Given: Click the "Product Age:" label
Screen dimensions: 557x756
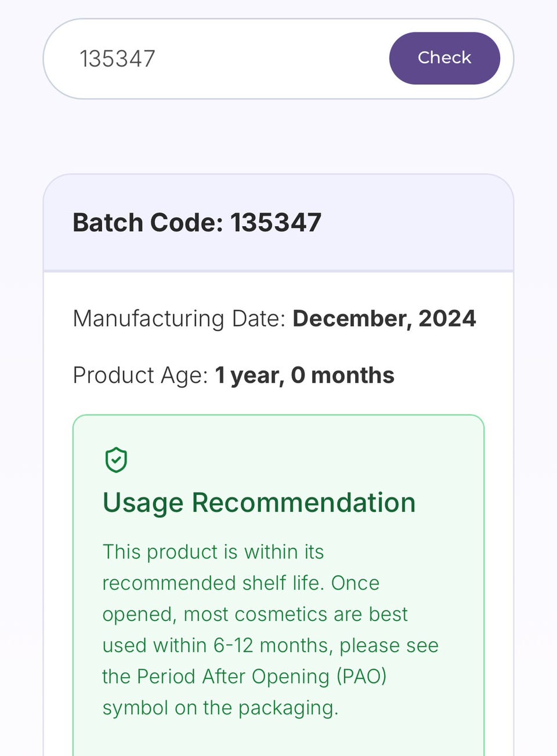Looking at the screenshot, I should pyautogui.click(x=140, y=376).
